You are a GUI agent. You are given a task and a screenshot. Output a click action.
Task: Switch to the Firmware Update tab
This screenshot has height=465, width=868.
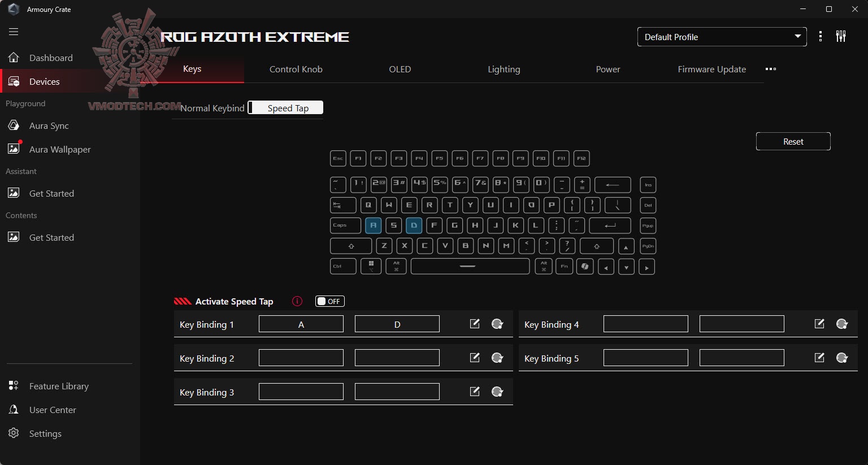(x=712, y=69)
